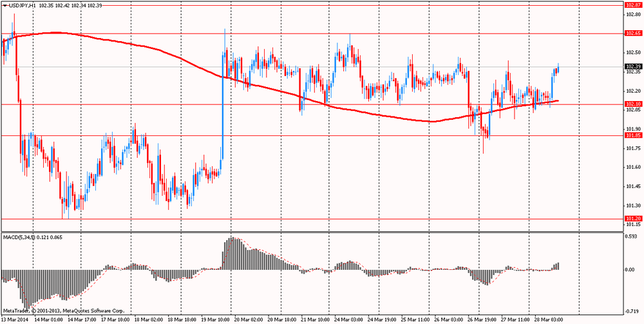Click the -0.719 MACD scale value
Viewport: 644px width, 324px height.
(630, 311)
